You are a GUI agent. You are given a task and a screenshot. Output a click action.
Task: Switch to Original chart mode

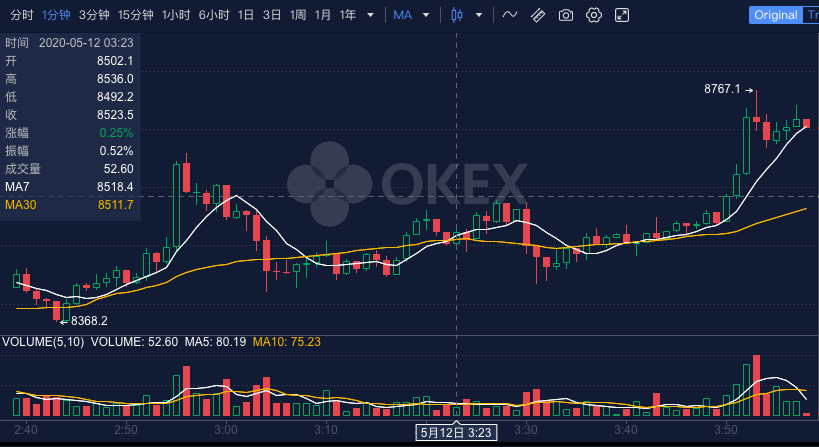[776, 15]
